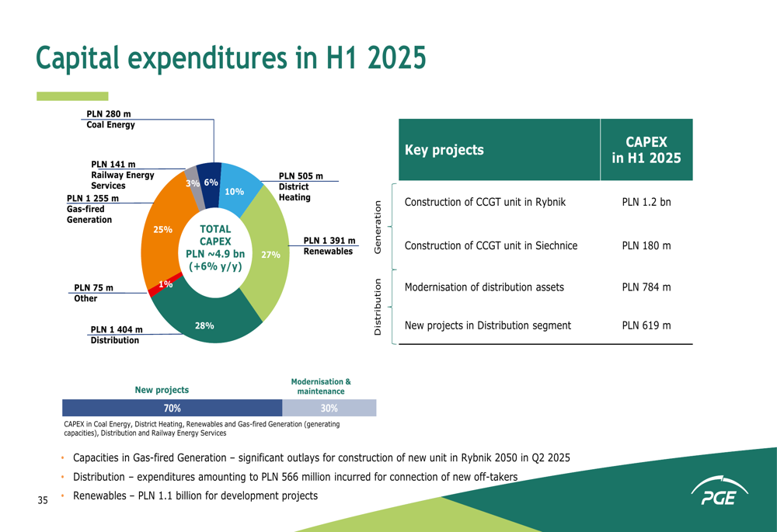Click the PGE logo in bottom corner
This screenshot has width=777, height=532.
[x=719, y=493]
